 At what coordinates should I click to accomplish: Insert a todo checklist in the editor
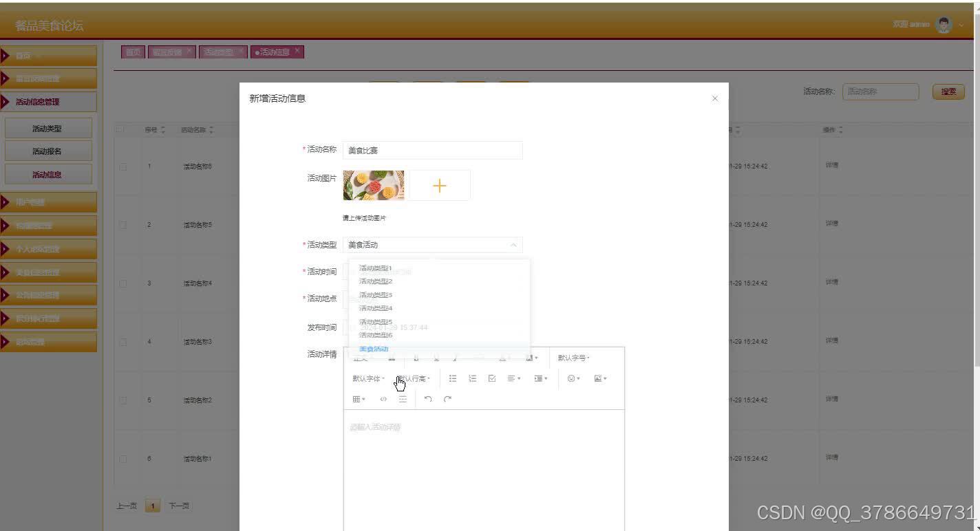pos(491,378)
